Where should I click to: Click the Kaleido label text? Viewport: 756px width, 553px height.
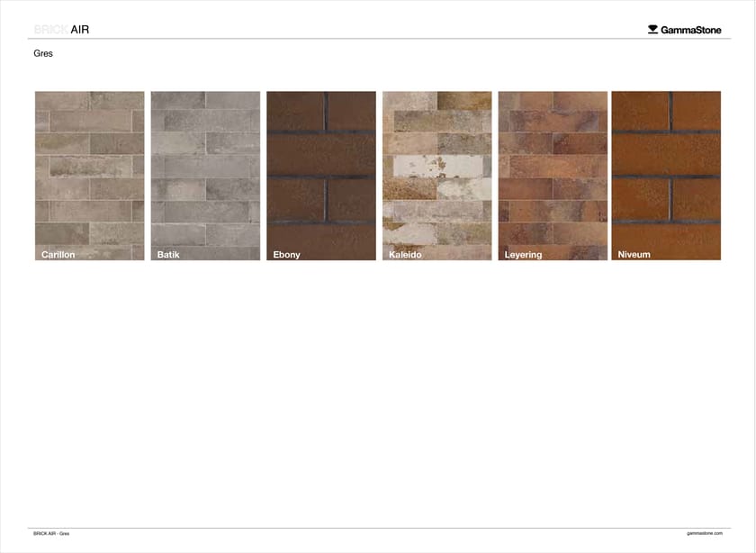coord(404,254)
